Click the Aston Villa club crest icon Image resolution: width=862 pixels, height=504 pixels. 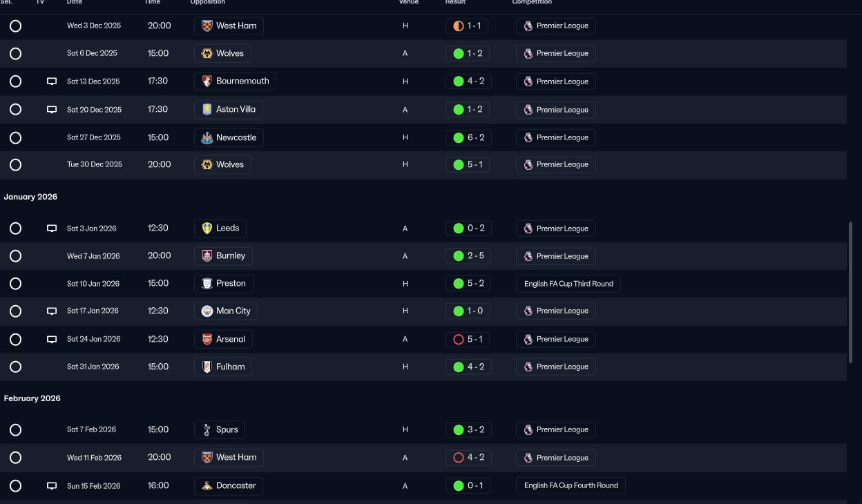(206, 110)
